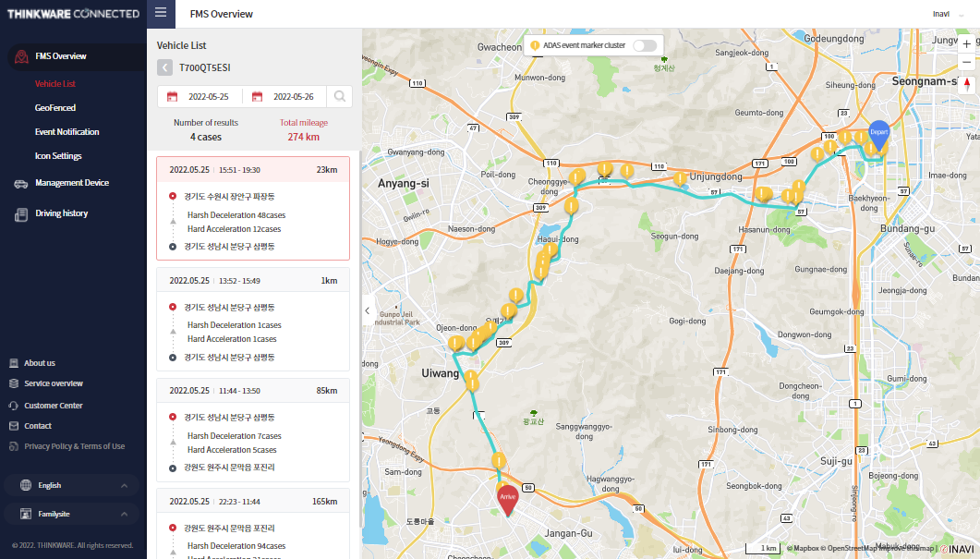Screen dimensions: 980x559
Task: Select the 15:51 - 19:30 trip card
Action: [253, 208]
